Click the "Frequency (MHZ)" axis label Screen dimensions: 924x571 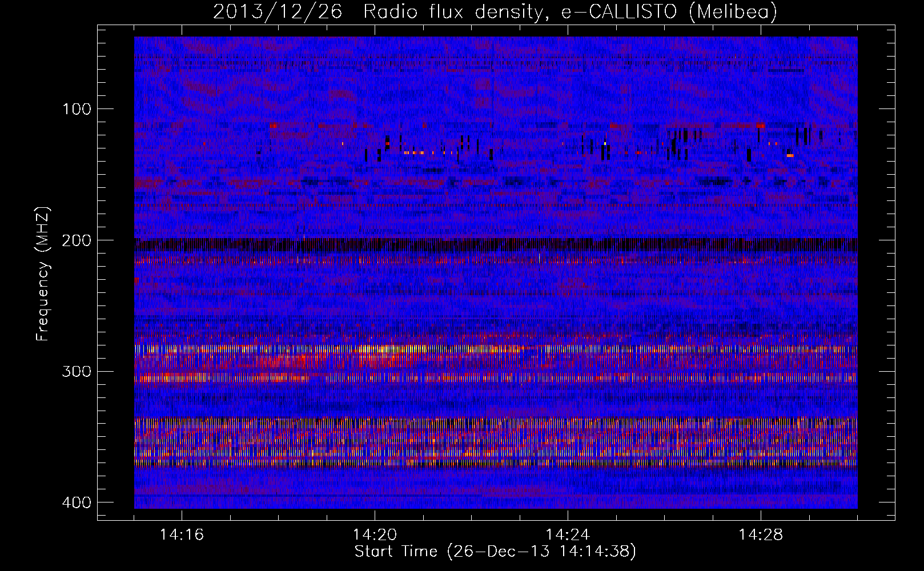pos(43,274)
